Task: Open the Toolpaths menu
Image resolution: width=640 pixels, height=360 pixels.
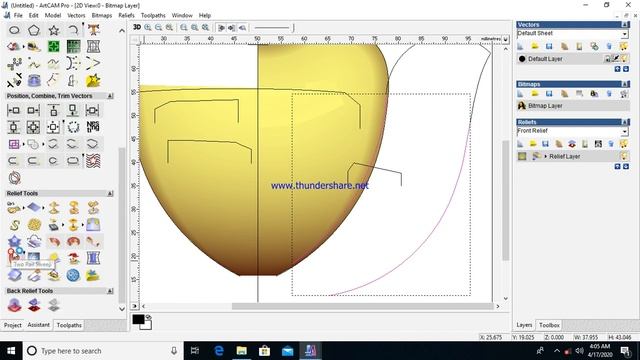Action: [153, 15]
